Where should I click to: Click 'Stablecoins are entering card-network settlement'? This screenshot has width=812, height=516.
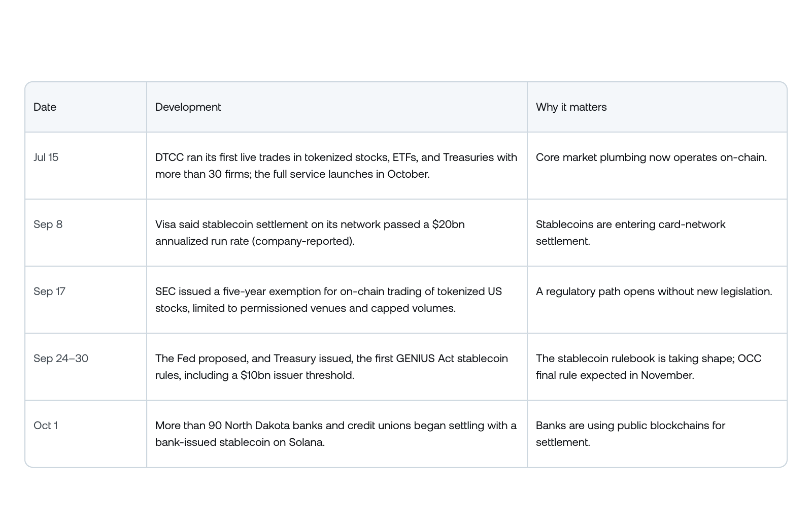tap(630, 233)
